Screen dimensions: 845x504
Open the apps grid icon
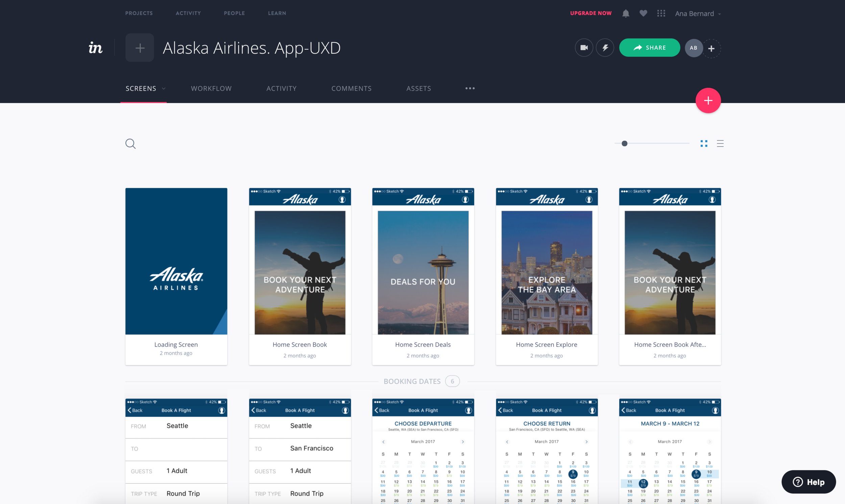pos(661,13)
